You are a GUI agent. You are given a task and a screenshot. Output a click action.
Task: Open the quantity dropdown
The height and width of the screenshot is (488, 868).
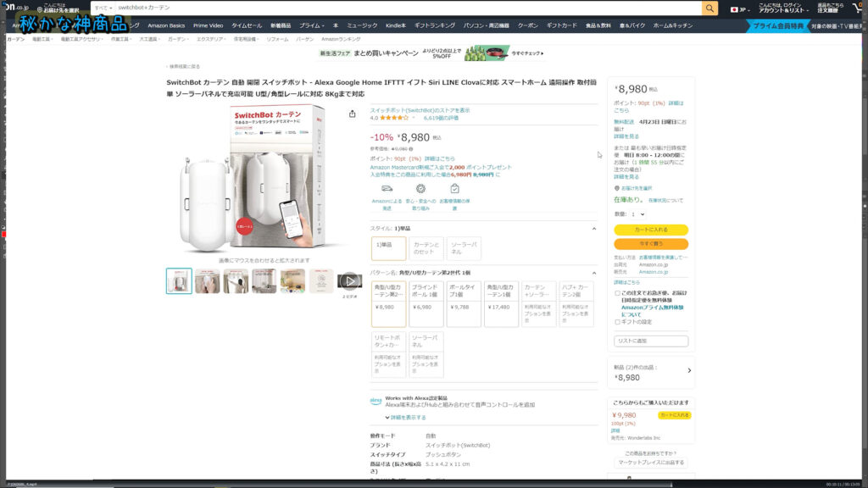638,214
